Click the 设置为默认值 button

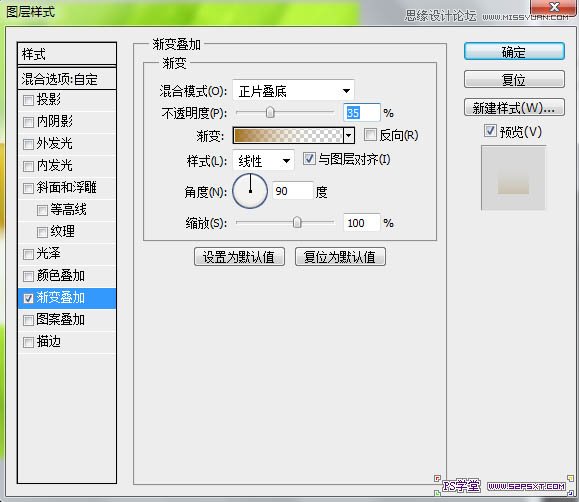tap(239, 257)
